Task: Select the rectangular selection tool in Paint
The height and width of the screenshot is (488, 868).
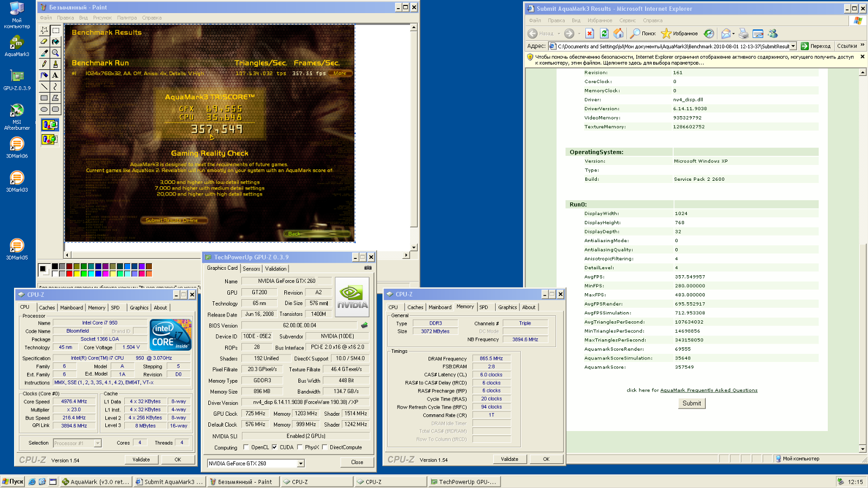Action: [x=55, y=30]
